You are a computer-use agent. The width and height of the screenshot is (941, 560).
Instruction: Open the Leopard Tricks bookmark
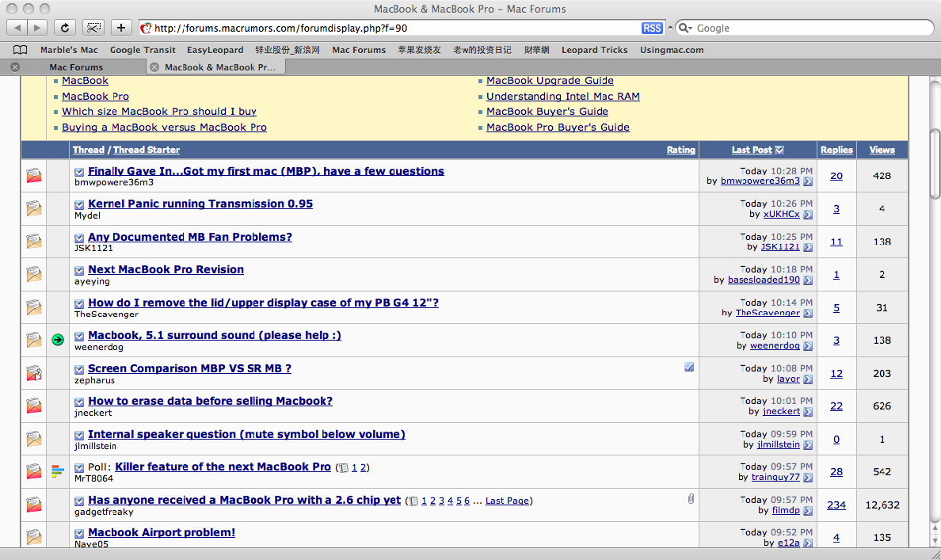(595, 50)
